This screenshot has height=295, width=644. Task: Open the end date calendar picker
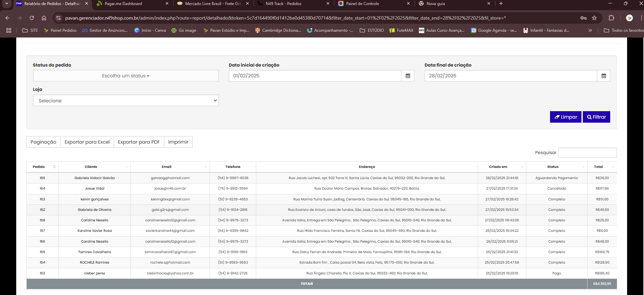tap(603, 76)
